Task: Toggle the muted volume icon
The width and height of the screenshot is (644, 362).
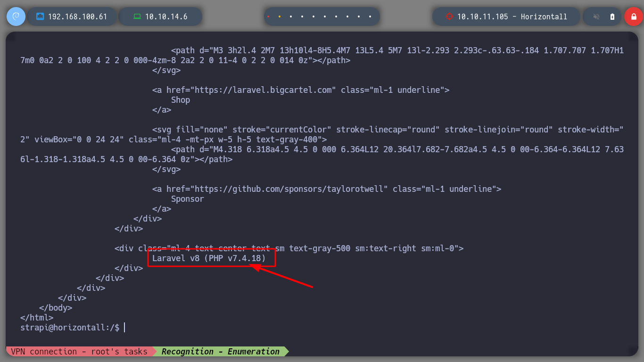Action: tap(596, 16)
